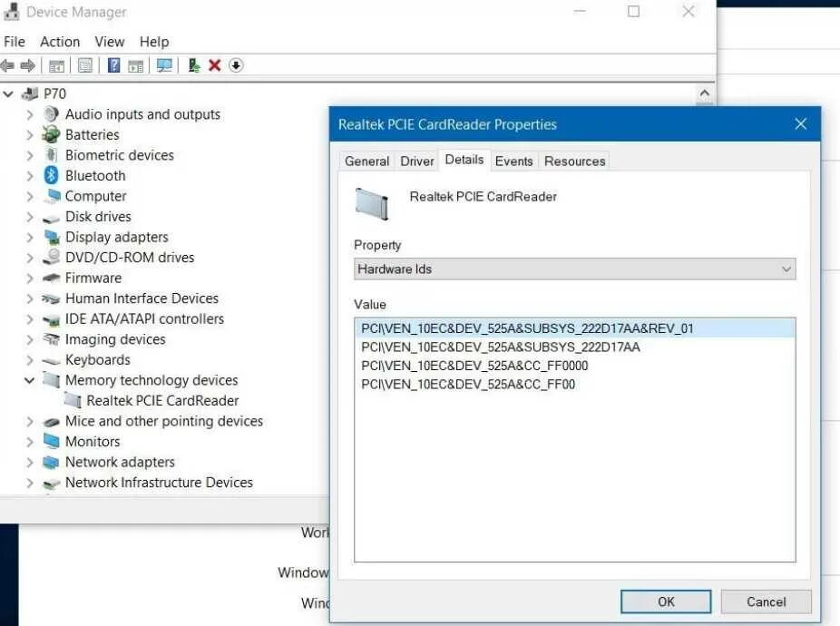Switch to the Events tab
840x626 pixels.
tap(513, 161)
